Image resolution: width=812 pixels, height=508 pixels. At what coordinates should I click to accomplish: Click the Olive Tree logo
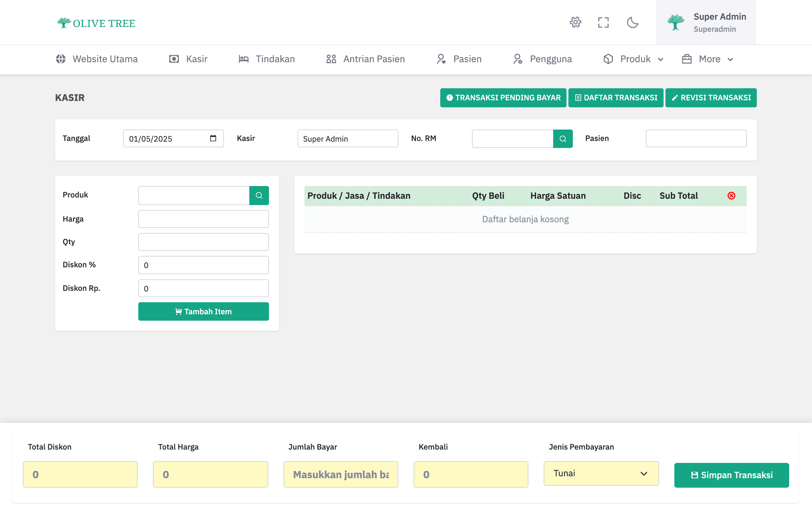point(96,23)
